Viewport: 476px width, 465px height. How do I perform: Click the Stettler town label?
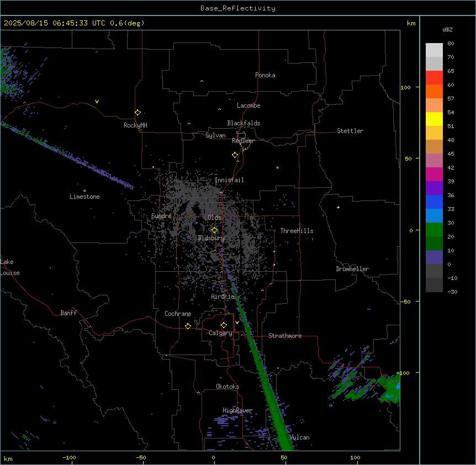pyautogui.click(x=350, y=131)
